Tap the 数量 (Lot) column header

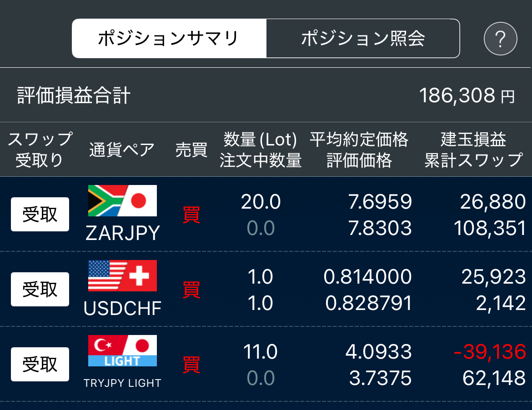point(260,140)
